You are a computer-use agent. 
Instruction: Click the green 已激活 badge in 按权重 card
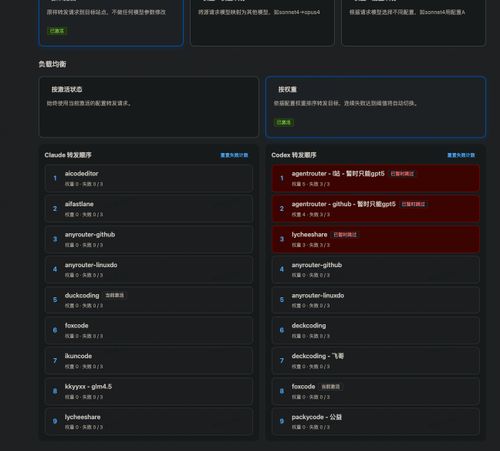[x=284, y=123]
